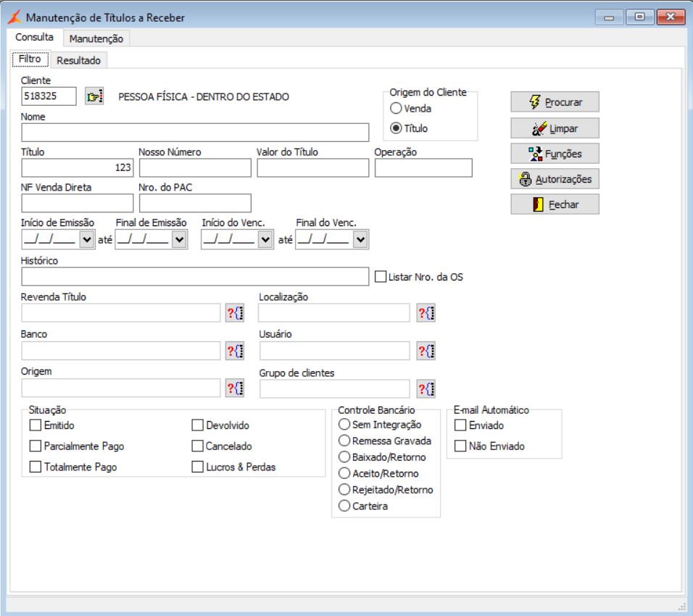Image resolution: width=693 pixels, height=616 pixels.
Task: Open the Final do Venc. date dropdown
Action: [361, 239]
